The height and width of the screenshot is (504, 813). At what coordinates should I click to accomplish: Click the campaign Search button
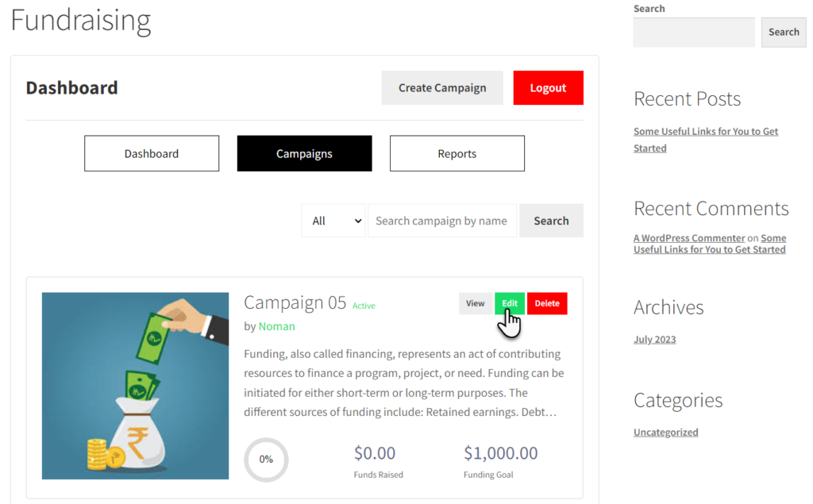pos(551,221)
